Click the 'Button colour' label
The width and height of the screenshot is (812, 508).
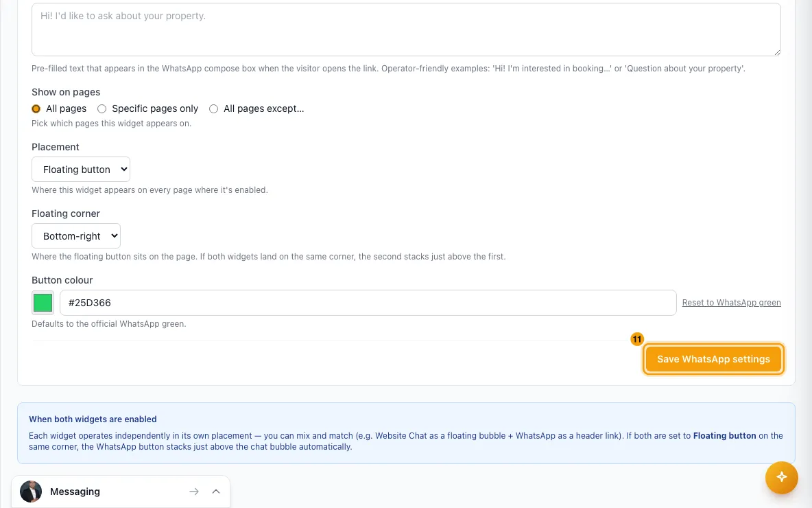[x=62, y=280]
